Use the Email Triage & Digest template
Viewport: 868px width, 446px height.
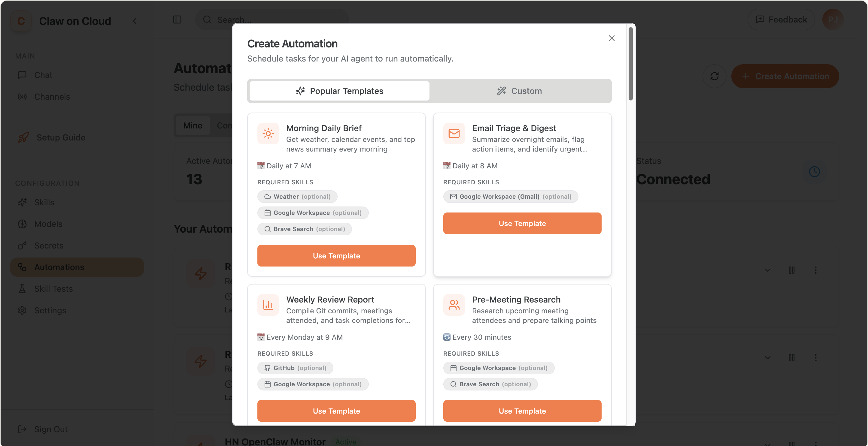522,223
